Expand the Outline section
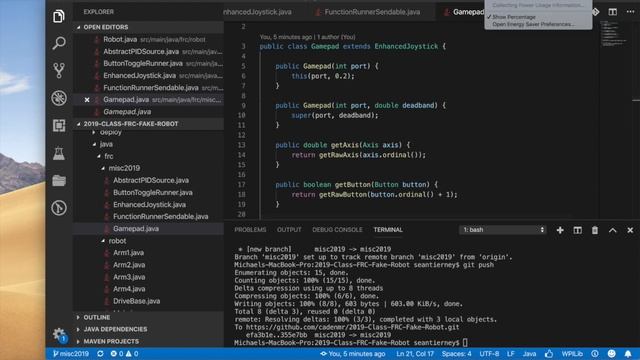Viewport: 640px width, 360px height. (149, 317)
